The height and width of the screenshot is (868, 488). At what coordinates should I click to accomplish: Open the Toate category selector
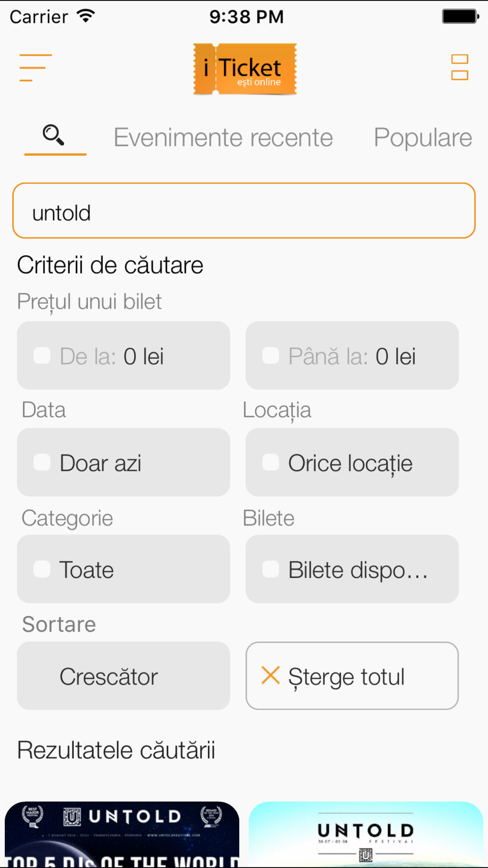tap(123, 569)
